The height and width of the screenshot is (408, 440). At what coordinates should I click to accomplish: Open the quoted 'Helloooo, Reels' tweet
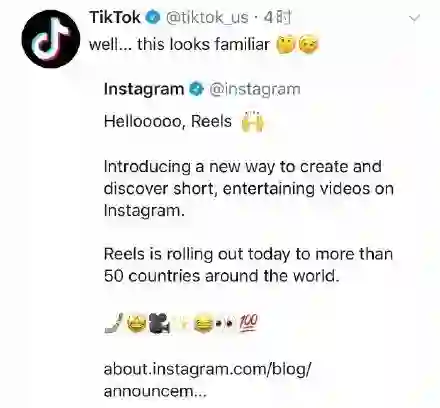pos(249,240)
